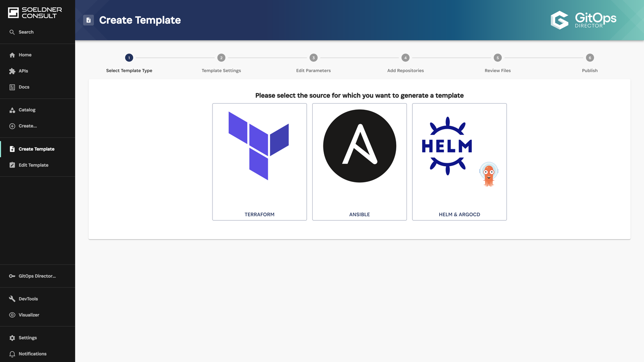Click the Create plus-circle icon
644x362 pixels.
click(12, 126)
